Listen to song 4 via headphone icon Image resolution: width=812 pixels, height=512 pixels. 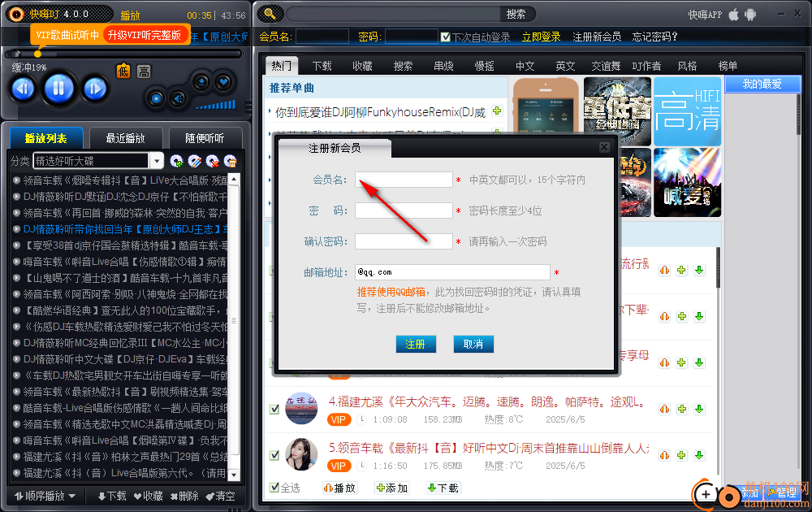coord(664,410)
